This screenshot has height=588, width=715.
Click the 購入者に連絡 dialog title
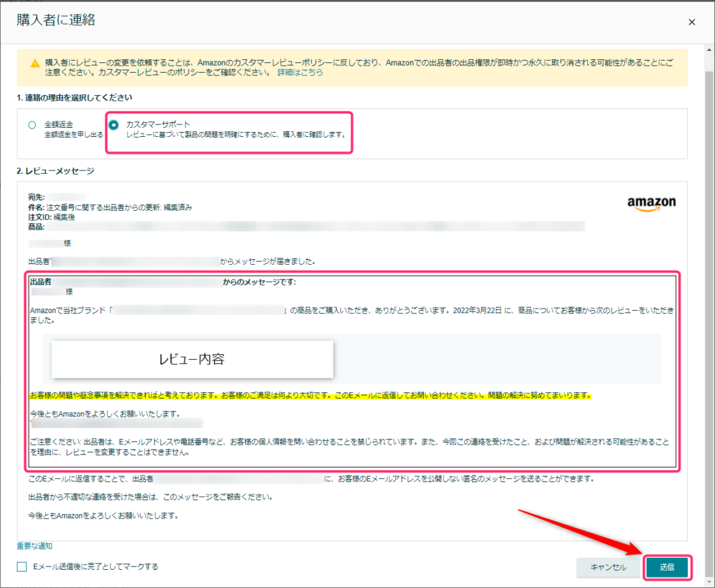(x=56, y=20)
